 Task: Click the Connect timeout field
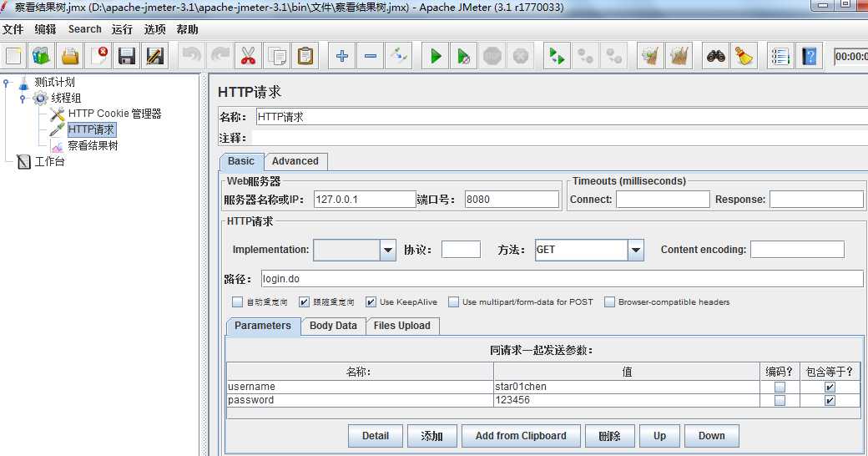[663, 200]
